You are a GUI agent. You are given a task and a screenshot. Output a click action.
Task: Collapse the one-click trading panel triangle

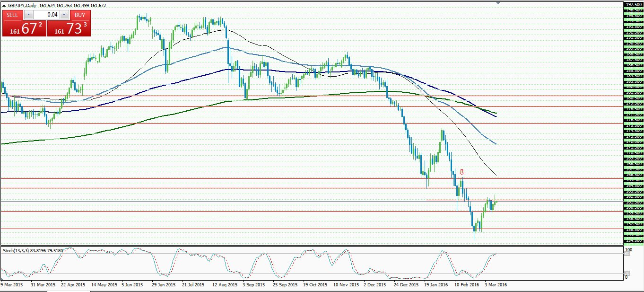(4, 6)
